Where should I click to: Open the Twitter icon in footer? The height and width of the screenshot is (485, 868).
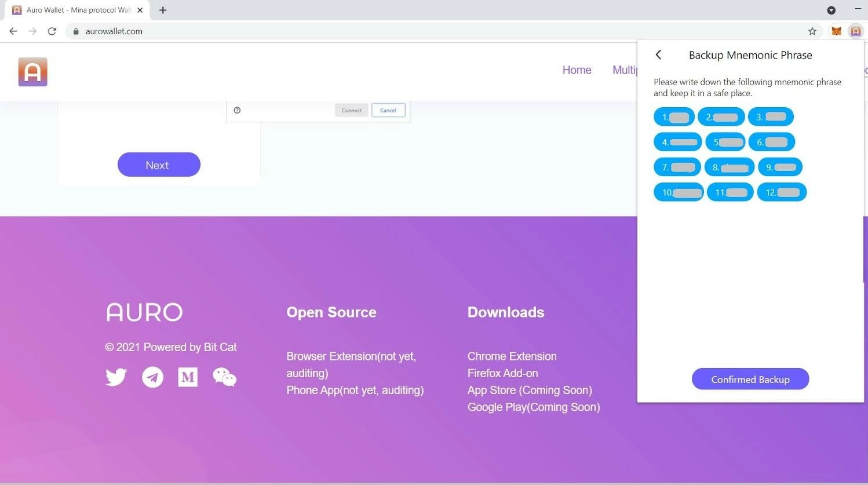pyautogui.click(x=116, y=377)
